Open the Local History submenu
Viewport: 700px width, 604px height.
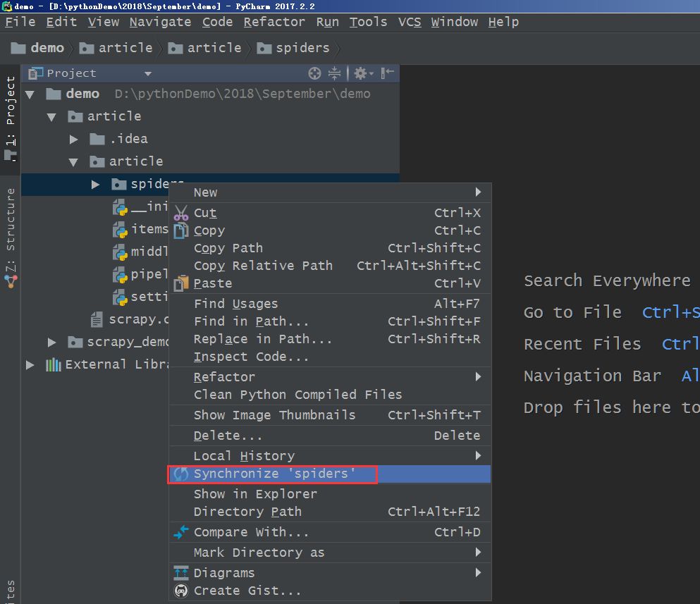click(330, 456)
